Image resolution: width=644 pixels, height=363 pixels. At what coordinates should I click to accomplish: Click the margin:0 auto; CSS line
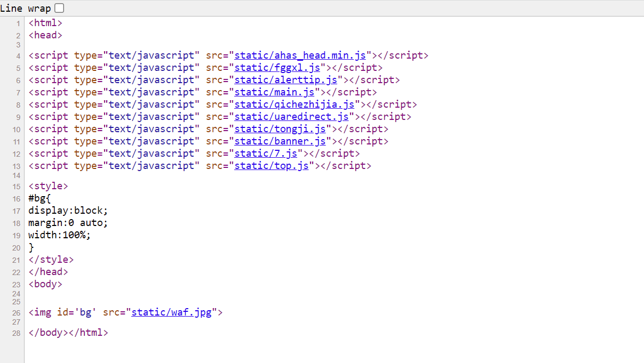point(68,223)
